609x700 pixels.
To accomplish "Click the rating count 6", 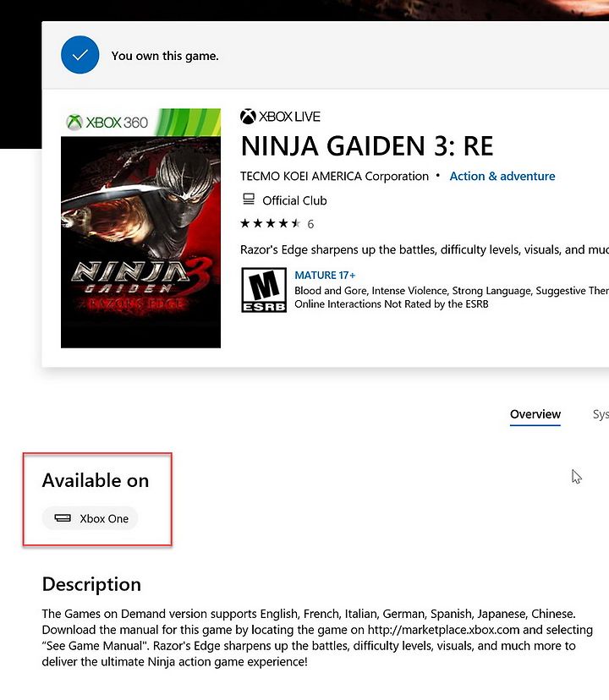I will click(x=310, y=224).
